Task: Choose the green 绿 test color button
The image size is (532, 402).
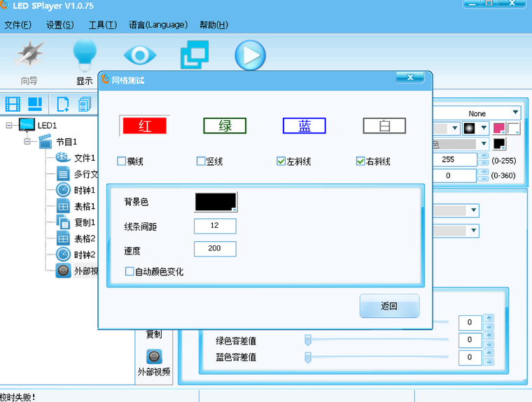Action: click(x=225, y=126)
